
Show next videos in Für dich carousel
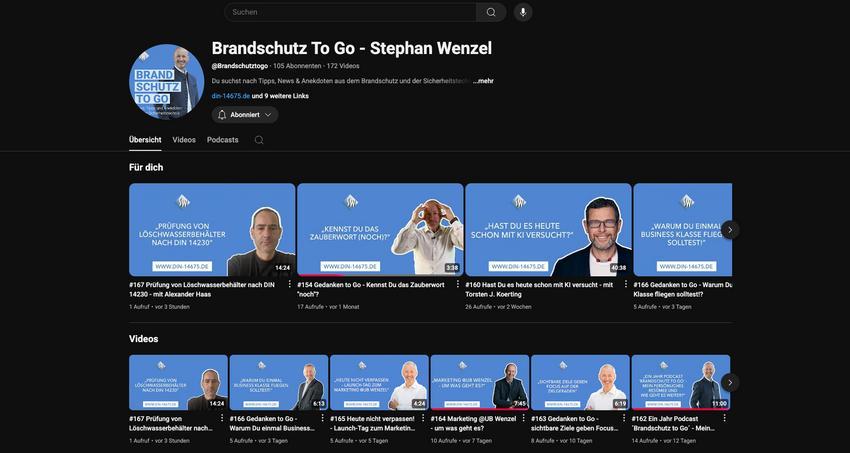[x=730, y=230]
